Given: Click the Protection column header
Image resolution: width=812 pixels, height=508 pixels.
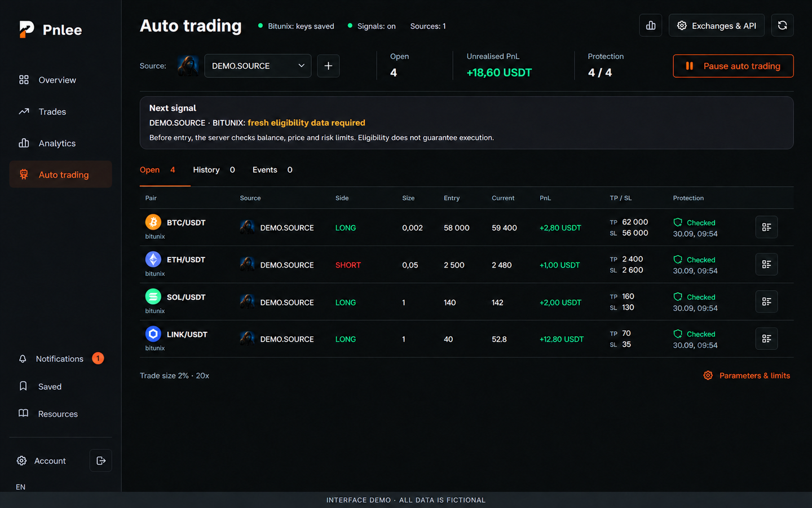Looking at the screenshot, I should click(689, 198).
